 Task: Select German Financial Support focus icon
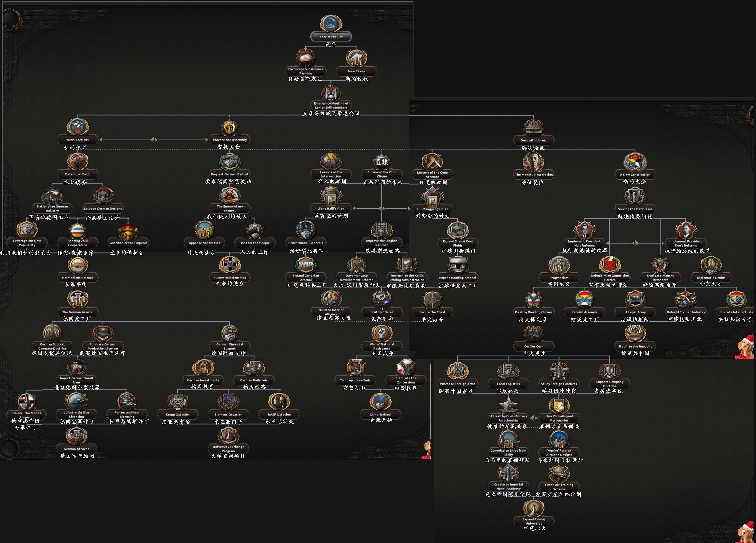230,333
